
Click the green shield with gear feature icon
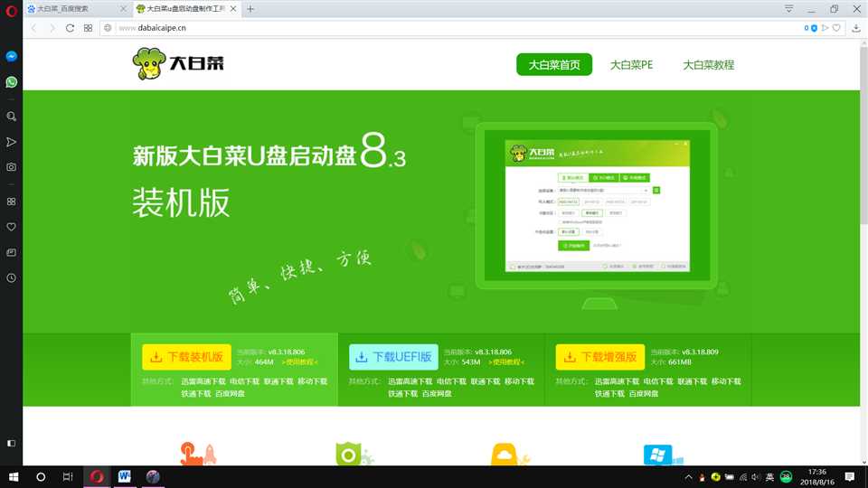tap(354, 454)
